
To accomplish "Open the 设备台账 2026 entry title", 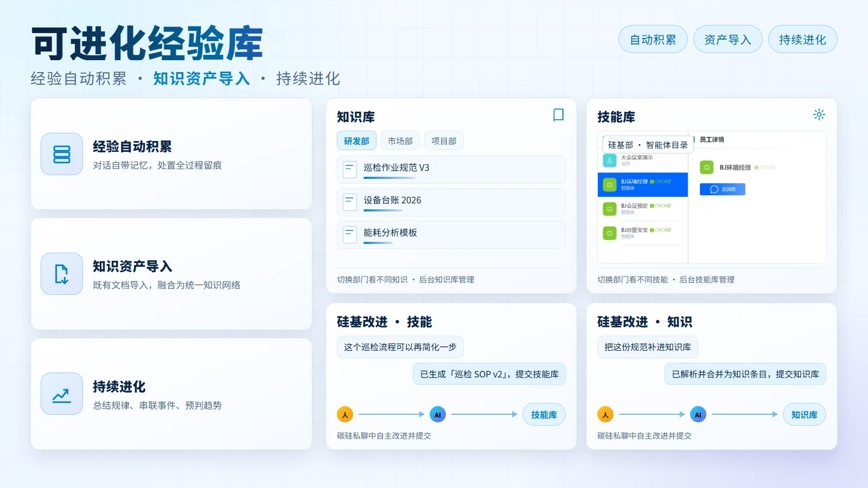I will [x=392, y=201].
